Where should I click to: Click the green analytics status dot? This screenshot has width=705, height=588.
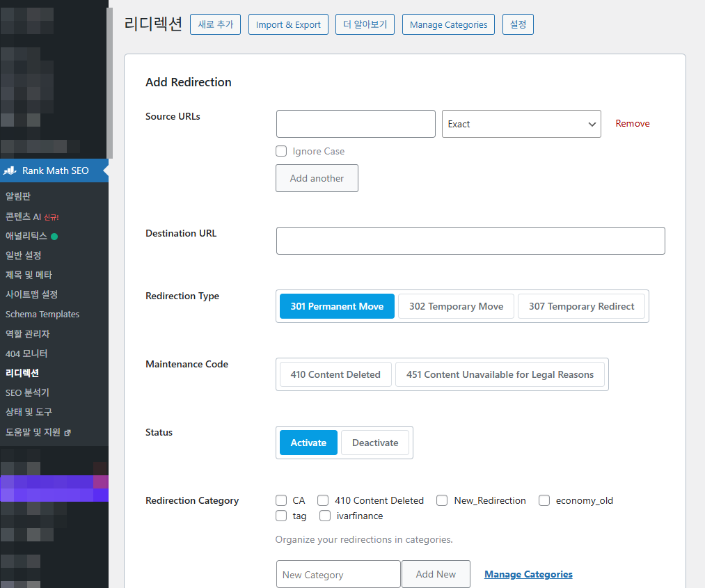point(54,237)
